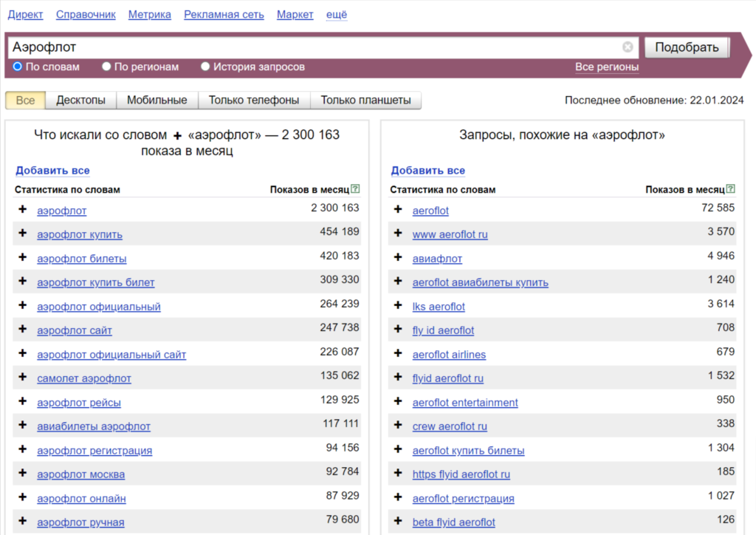The image size is (756, 535).
Task: Add аэрофлот официальный сайт using plus icon
Action: [23, 353]
